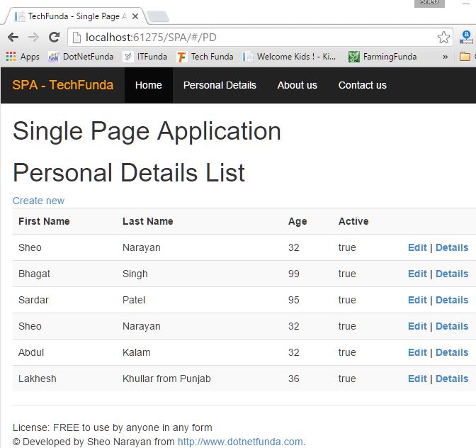Go back with the browser back arrow
476x448 pixels.
[13, 38]
